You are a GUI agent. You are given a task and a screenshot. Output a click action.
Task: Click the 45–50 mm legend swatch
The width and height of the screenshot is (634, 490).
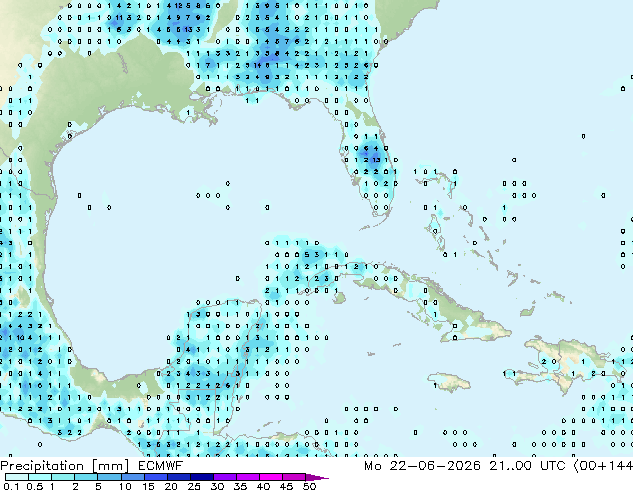point(294,477)
